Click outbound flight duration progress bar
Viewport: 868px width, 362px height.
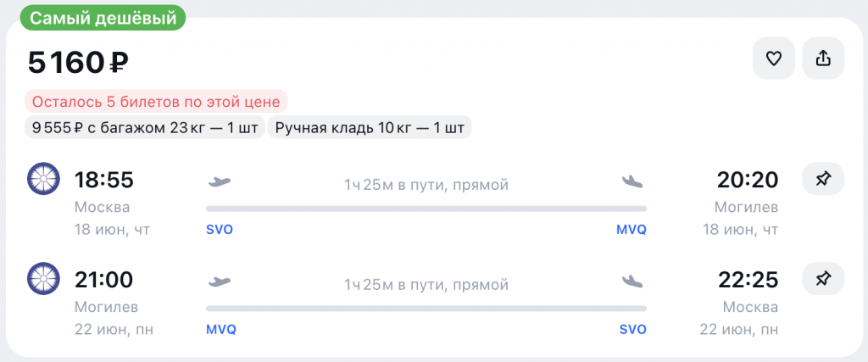[426, 209]
